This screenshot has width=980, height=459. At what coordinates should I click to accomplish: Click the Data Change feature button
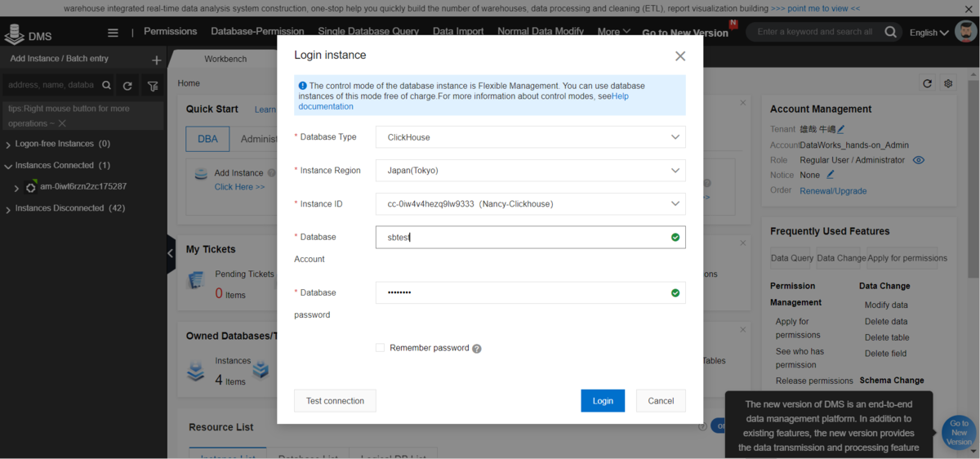point(840,258)
